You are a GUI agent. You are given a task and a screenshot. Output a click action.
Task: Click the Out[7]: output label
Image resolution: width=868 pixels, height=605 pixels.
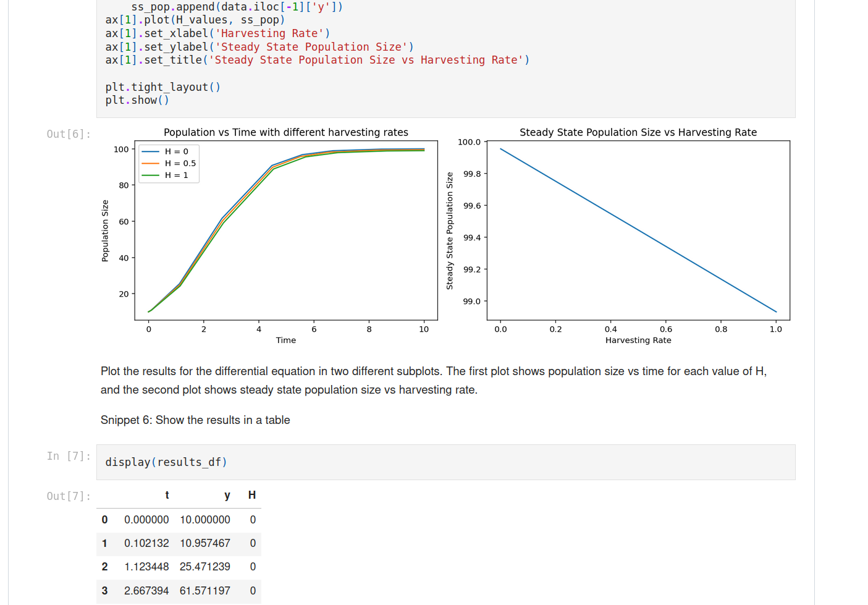67,496
